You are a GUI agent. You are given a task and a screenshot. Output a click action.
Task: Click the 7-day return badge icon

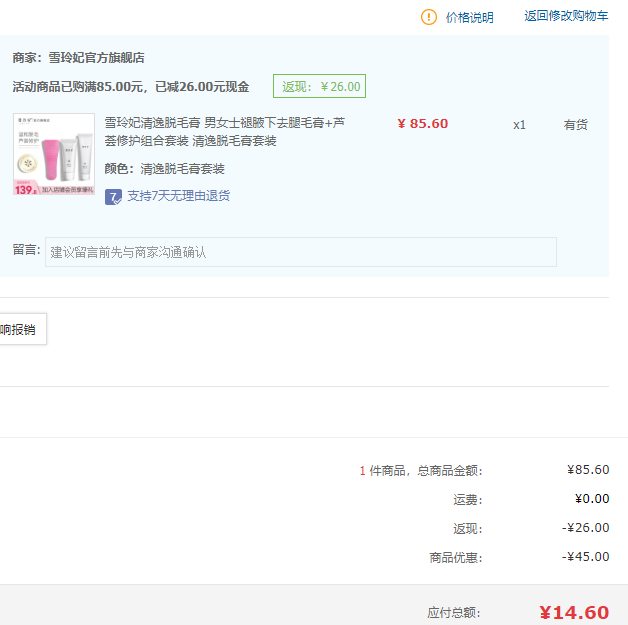coord(113,196)
